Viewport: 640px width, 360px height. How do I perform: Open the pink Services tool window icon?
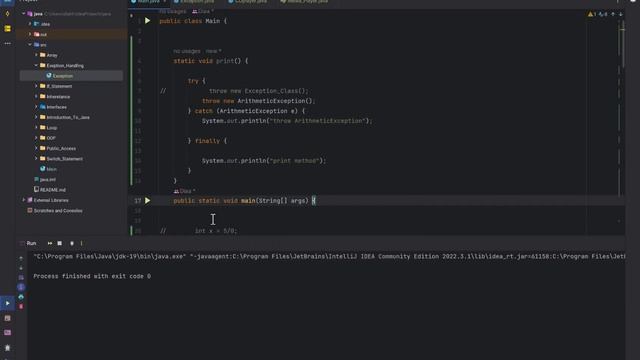click(7, 333)
